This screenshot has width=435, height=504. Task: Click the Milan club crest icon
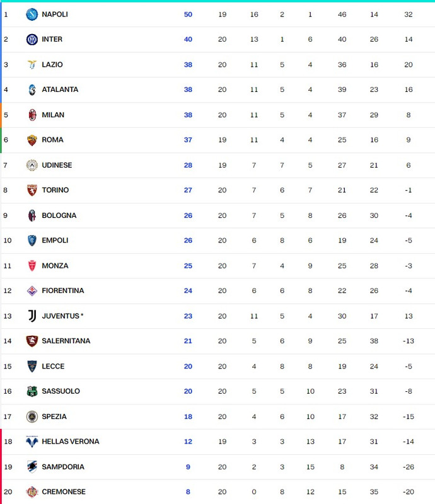32,115
